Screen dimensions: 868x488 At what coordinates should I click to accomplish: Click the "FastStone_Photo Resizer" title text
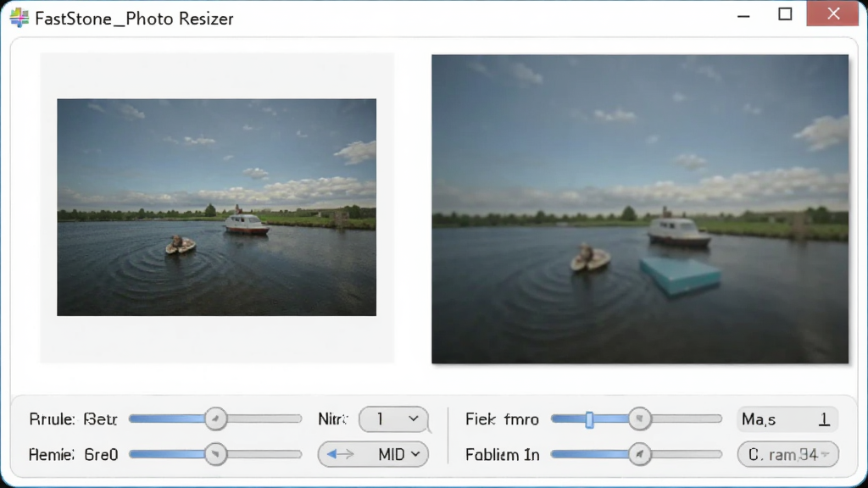(x=134, y=19)
